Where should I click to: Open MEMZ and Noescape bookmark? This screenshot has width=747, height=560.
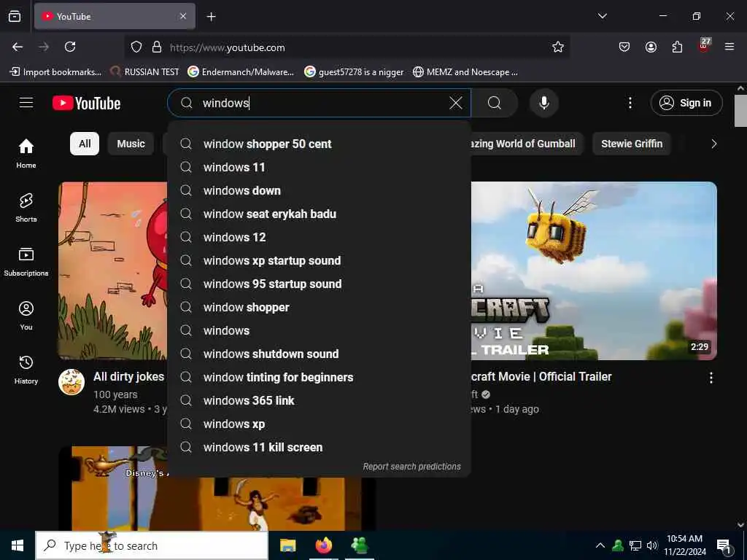tap(465, 72)
